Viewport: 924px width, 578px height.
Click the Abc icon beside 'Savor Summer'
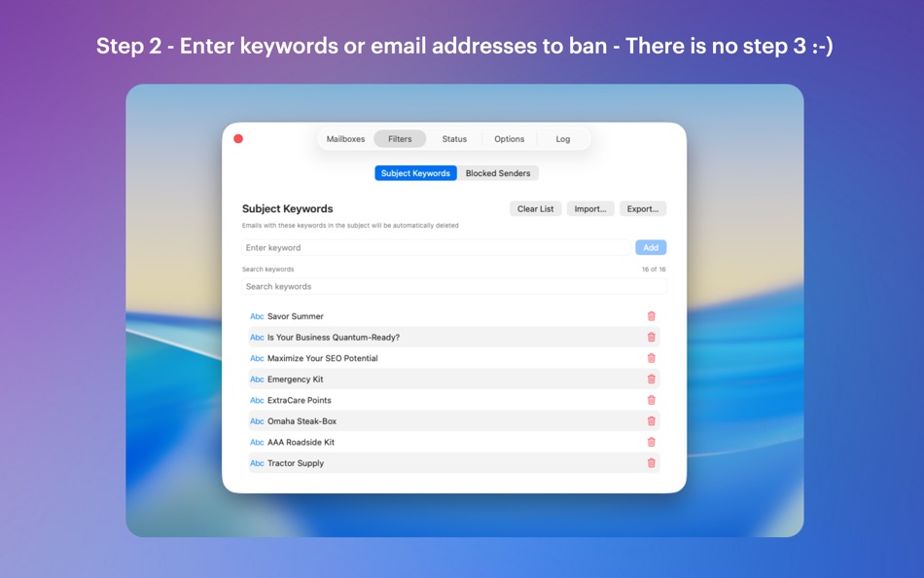tap(256, 315)
